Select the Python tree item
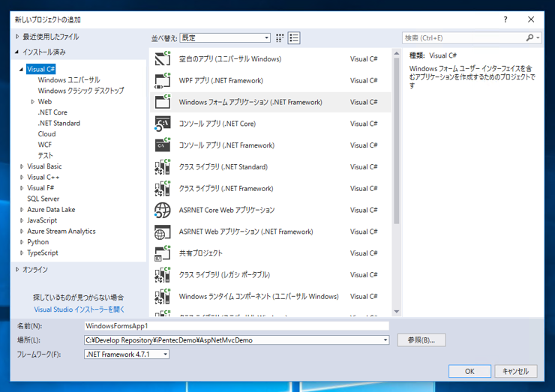555x392 pixels. pyautogui.click(x=37, y=241)
